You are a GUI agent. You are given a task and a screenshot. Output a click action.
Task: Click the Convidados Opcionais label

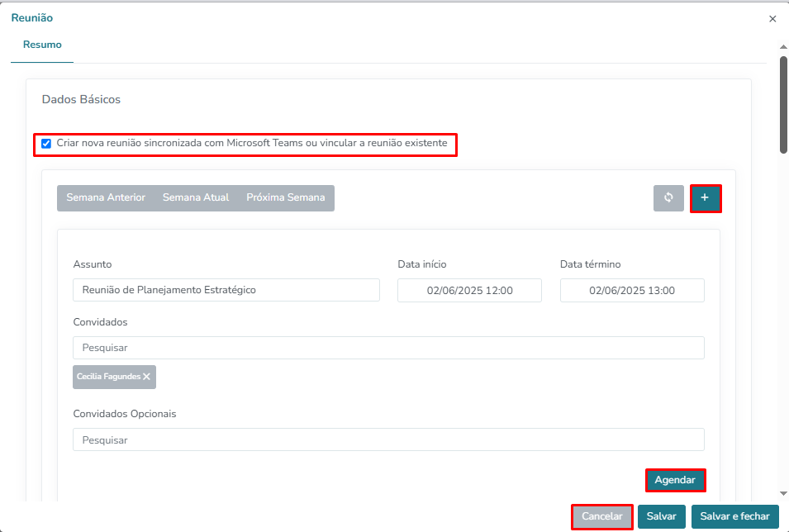coord(125,414)
